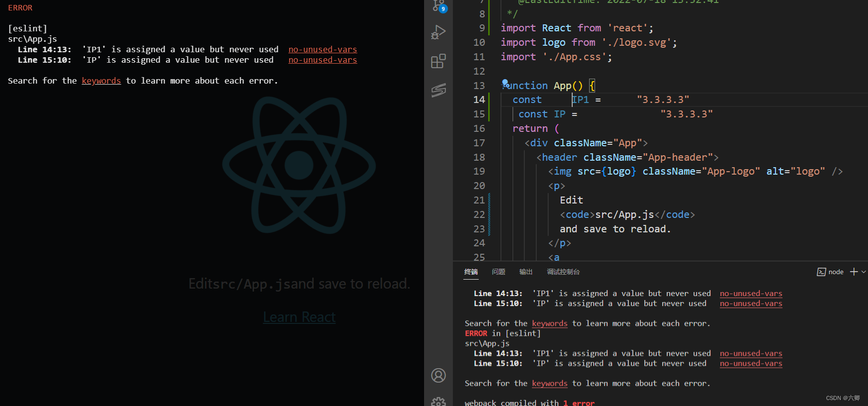Open the Accounts icon in activity bar
The image size is (868, 406).
(438, 375)
